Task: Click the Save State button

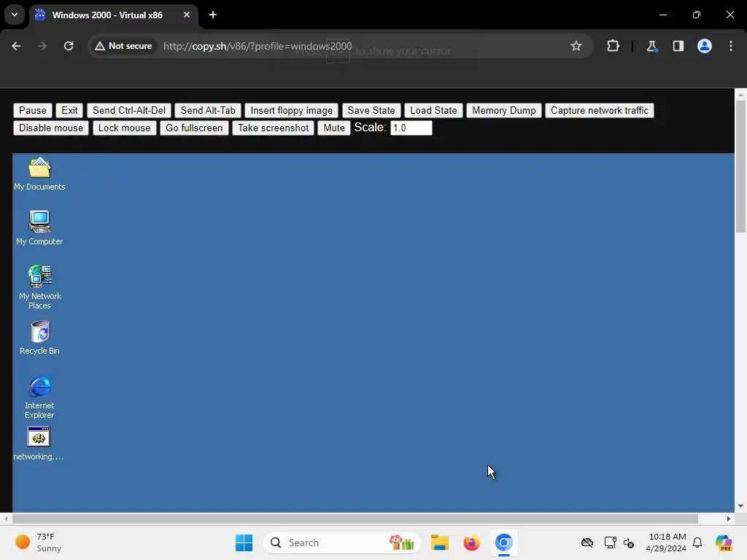Action: click(x=371, y=111)
